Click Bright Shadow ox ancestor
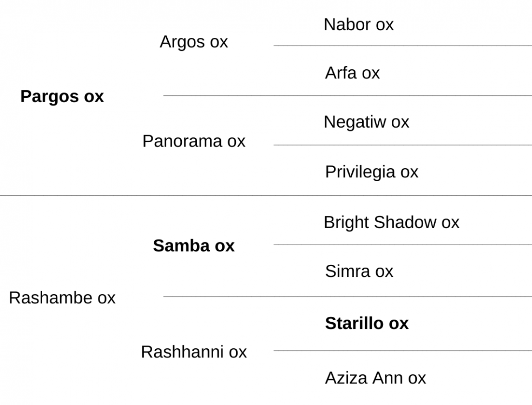Screen dimensions: 532x405 pyautogui.click(x=391, y=223)
